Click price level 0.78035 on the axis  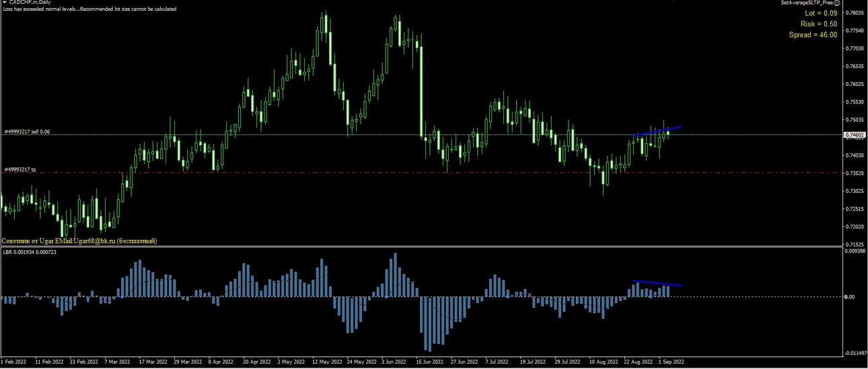point(855,13)
